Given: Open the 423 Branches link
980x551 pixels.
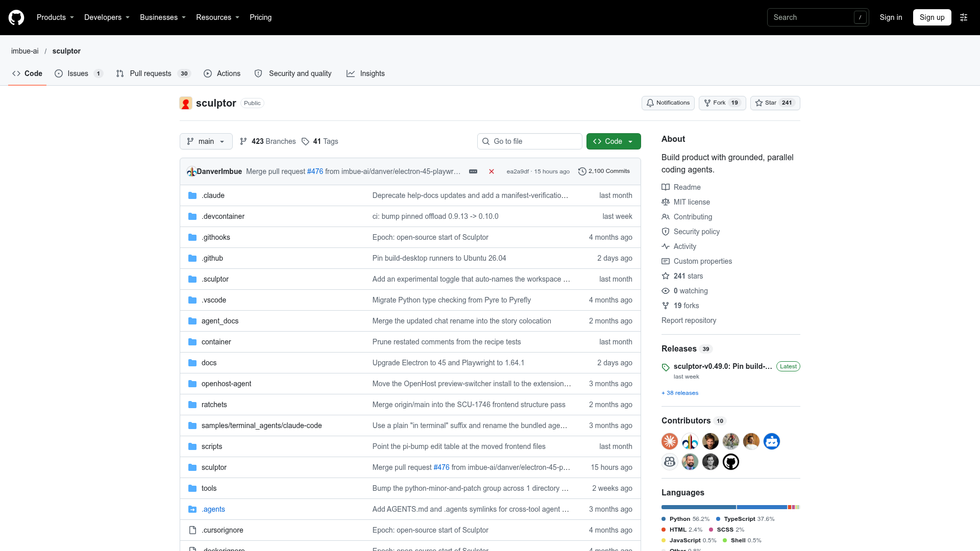Looking at the screenshot, I should click(x=268, y=141).
